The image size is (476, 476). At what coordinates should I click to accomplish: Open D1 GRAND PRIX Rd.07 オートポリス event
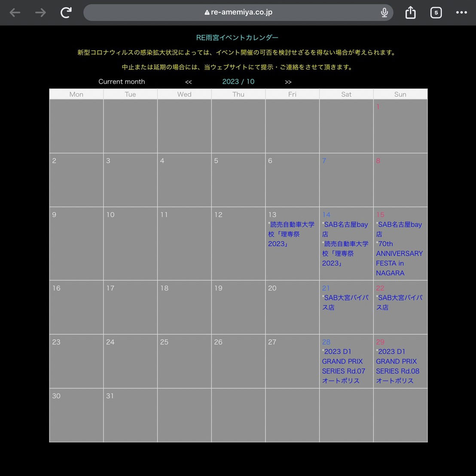343,366
